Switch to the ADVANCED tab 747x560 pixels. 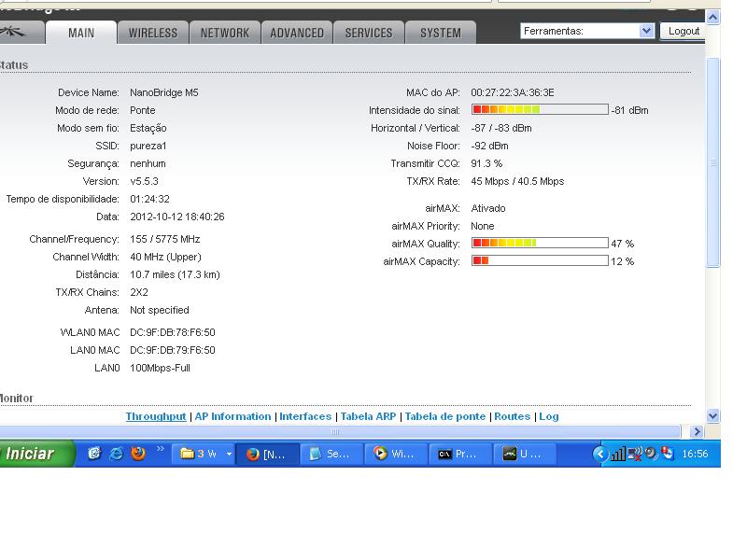pyautogui.click(x=297, y=33)
